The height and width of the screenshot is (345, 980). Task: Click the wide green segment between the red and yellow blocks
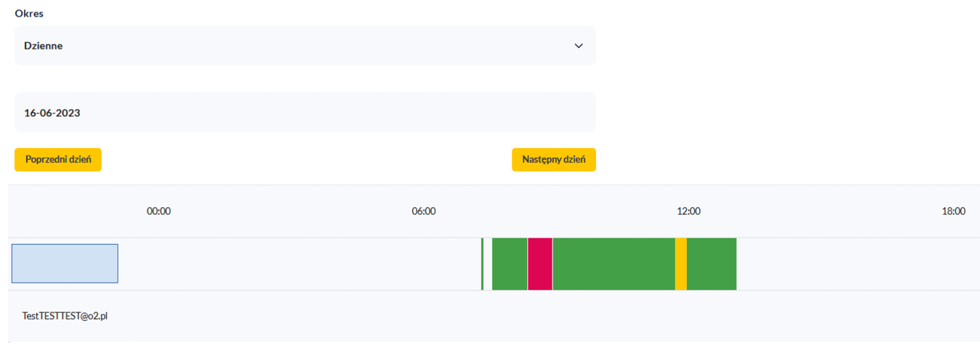pyautogui.click(x=614, y=264)
